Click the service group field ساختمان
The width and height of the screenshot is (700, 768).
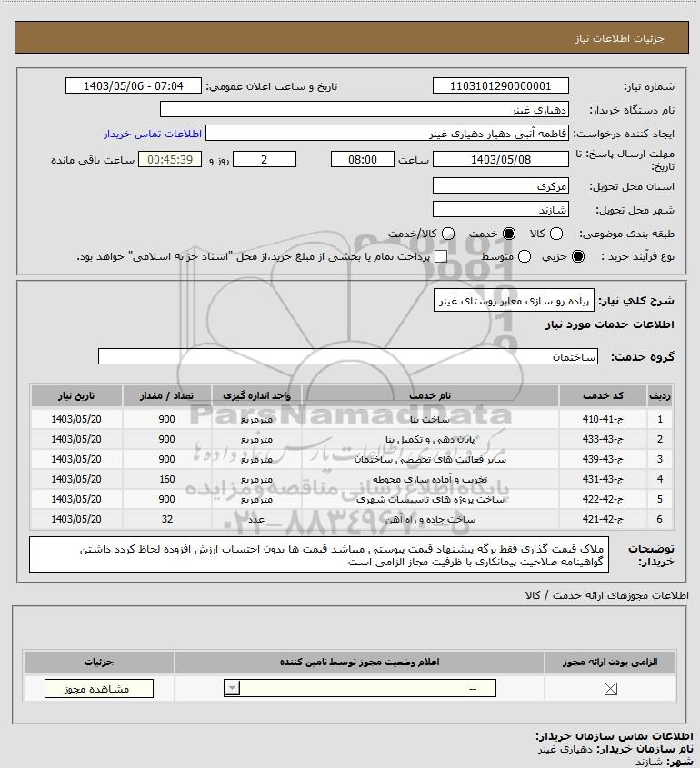pyautogui.click(x=348, y=356)
